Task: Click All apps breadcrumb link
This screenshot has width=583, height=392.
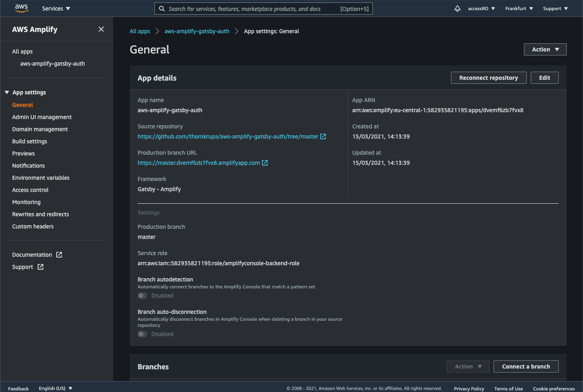Action: tap(140, 31)
